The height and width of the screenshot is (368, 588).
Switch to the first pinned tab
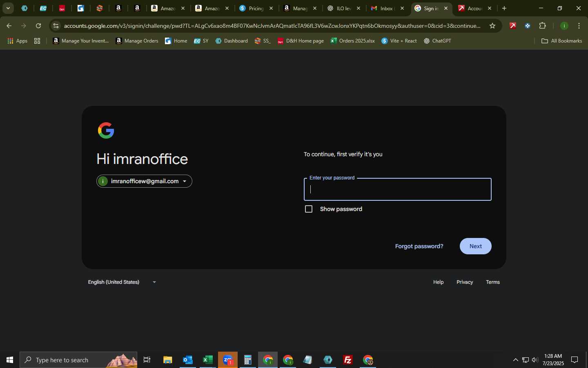24,8
